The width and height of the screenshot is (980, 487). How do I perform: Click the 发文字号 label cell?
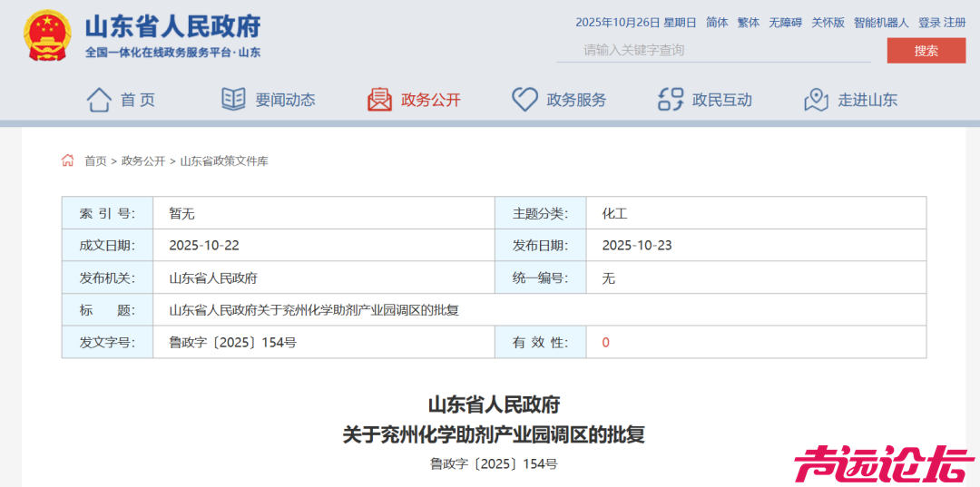(107, 343)
